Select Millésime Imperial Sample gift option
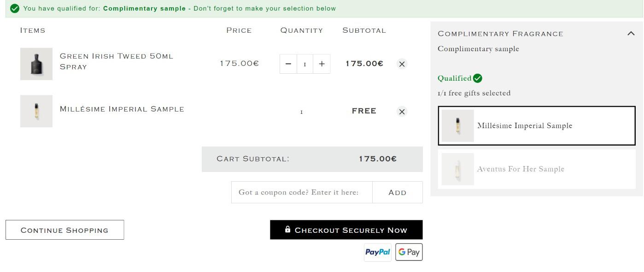The height and width of the screenshot is (272, 644). 537,126
